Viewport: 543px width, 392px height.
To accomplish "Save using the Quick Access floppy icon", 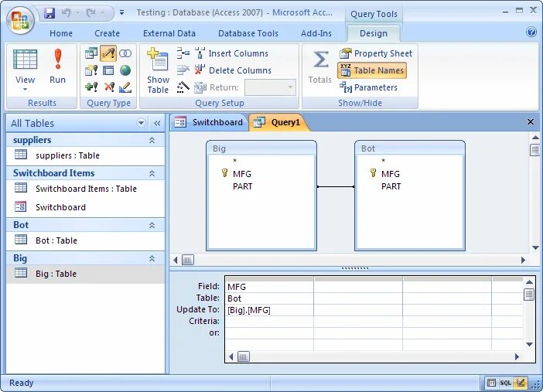I will [x=50, y=13].
